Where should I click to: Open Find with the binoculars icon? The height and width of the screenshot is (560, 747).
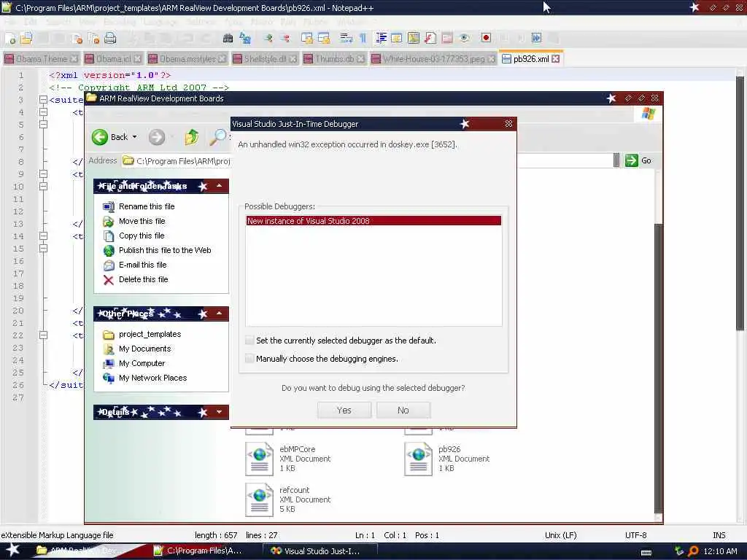228,39
